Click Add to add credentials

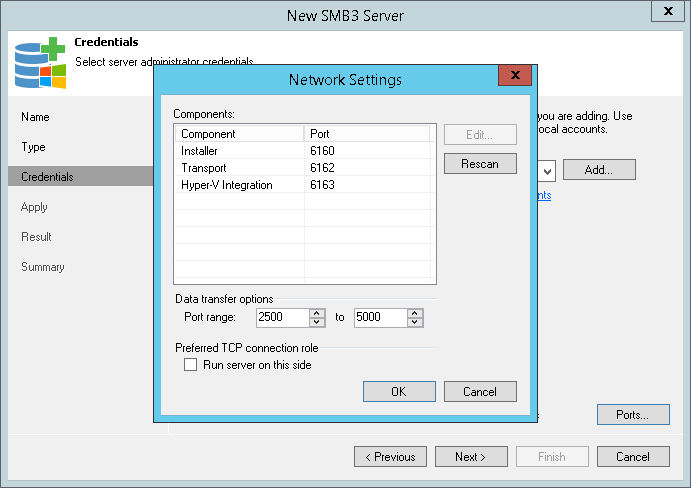(x=599, y=170)
